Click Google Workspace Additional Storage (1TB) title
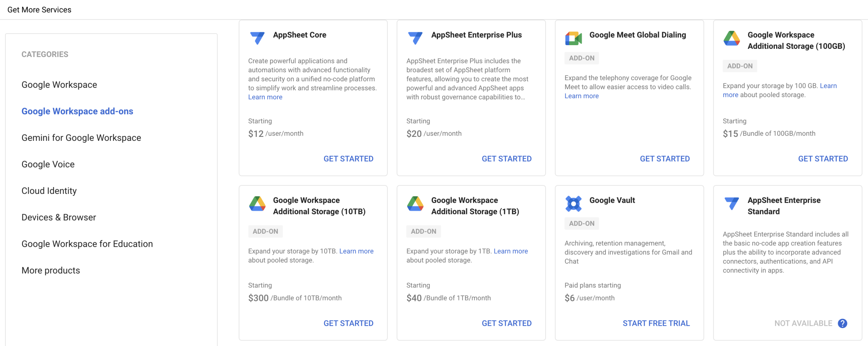Screen dimensions: 868x346 tap(475, 206)
